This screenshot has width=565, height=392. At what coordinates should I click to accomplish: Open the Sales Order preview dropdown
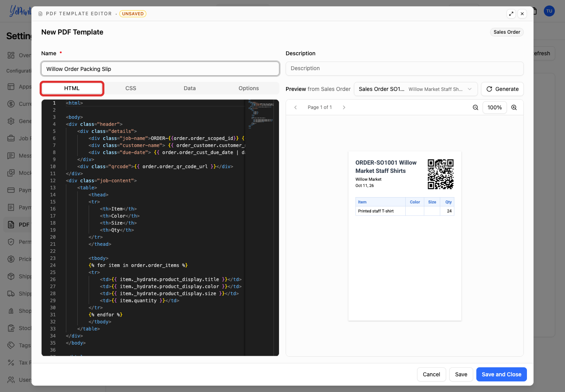416,89
